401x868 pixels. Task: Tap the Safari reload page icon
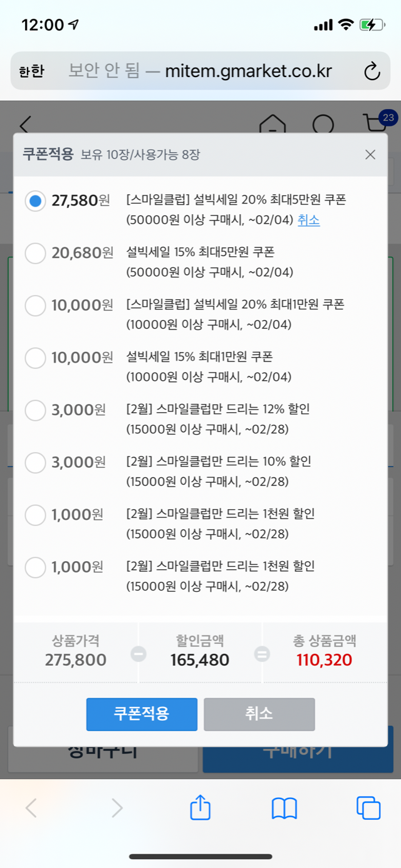click(372, 71)
